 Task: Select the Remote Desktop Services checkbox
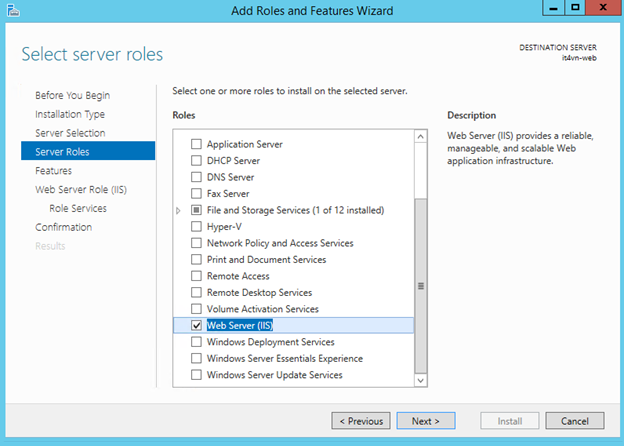click(196, 293)
